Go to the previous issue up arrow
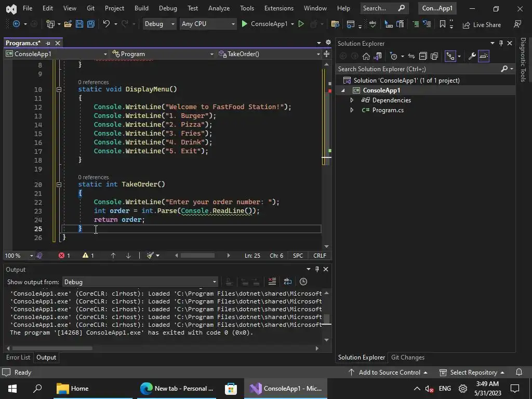 (113, 256)
